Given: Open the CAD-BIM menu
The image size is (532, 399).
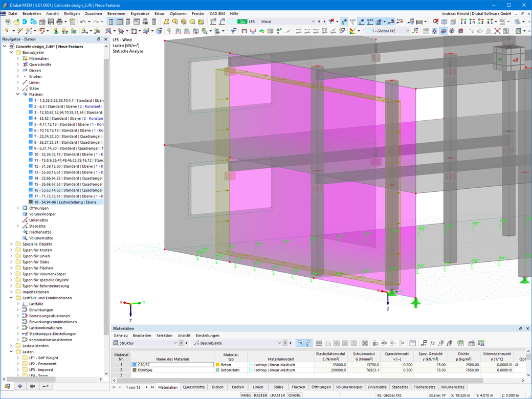Looking at the screenshot, I should click(x=217, y=14).
